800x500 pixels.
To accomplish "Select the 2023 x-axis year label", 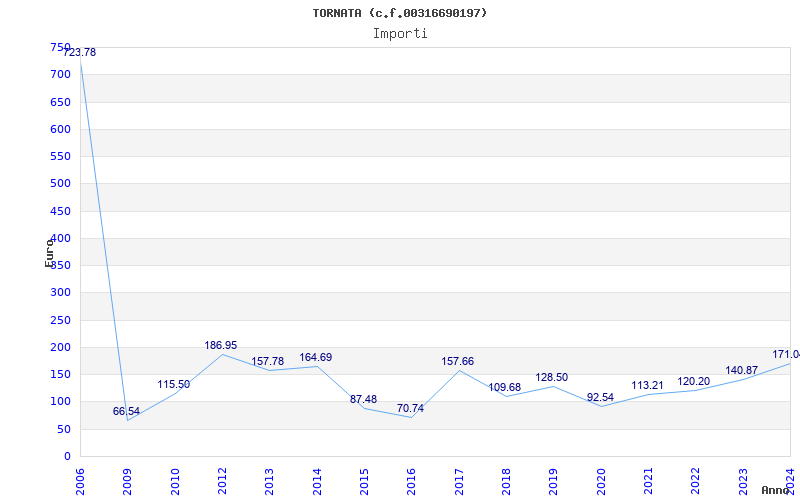I will point(743,482).
